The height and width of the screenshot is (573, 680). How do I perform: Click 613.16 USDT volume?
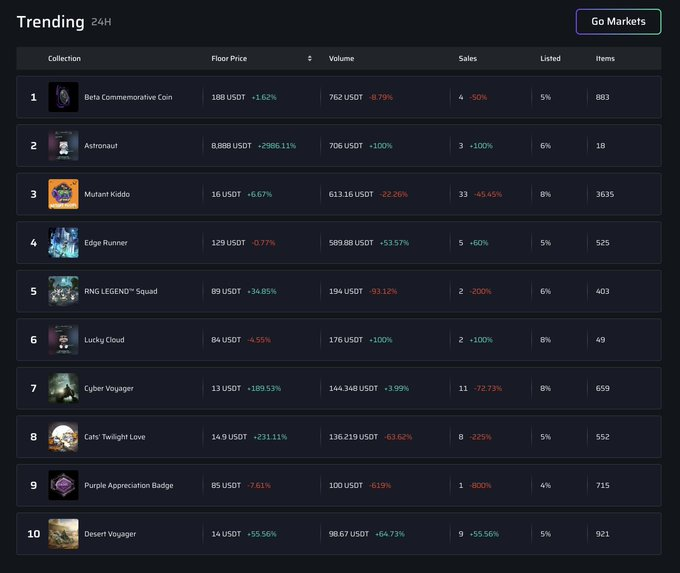[x=351, y=194]
